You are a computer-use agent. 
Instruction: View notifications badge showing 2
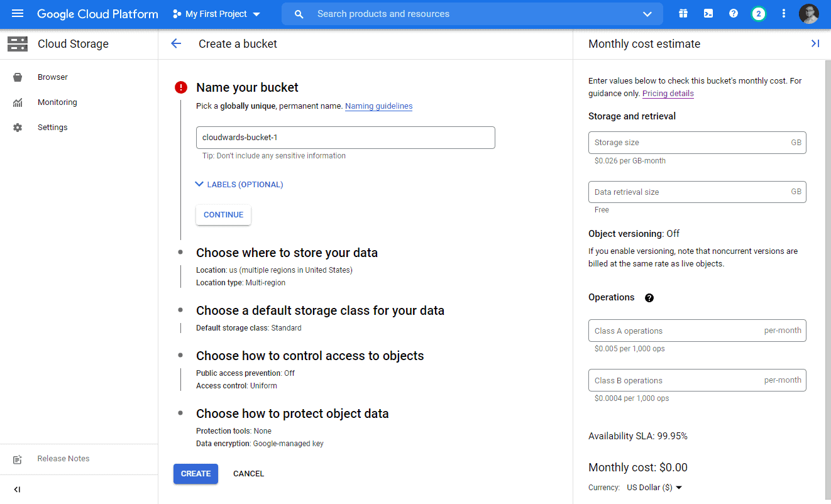[x=759, y=14]
